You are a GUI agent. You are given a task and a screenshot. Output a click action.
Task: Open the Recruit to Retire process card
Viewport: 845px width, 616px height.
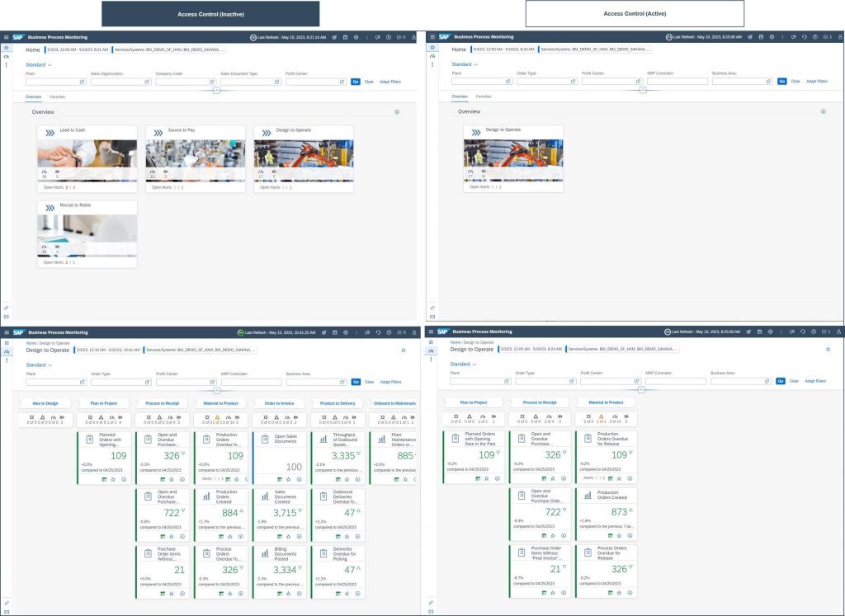point(87,234)
